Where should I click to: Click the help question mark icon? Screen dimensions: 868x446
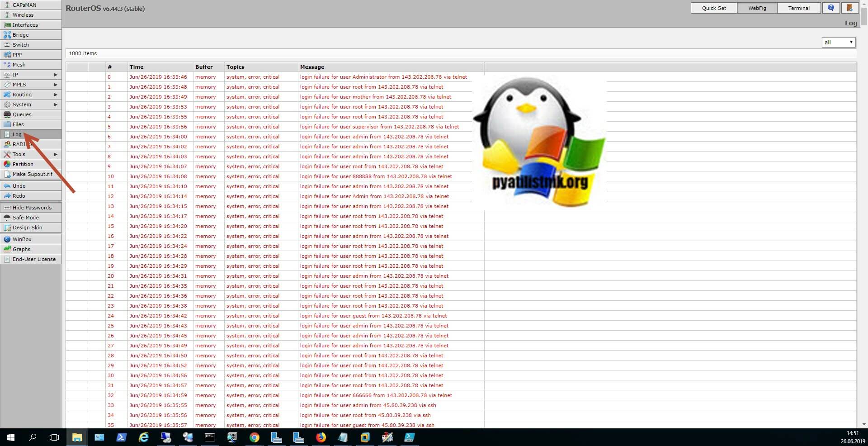(831, 8)
